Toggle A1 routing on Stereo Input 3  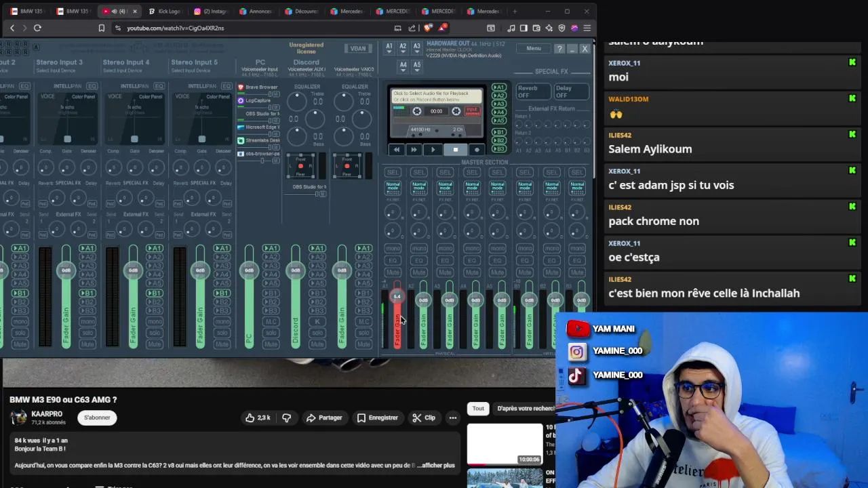[87, 249]
